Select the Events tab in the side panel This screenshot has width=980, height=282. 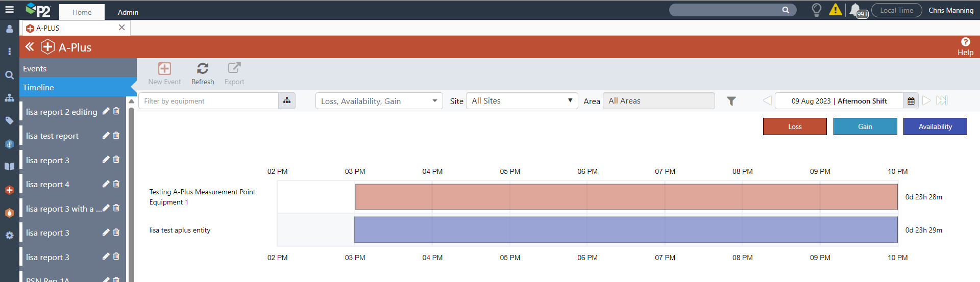pos(35,68)
